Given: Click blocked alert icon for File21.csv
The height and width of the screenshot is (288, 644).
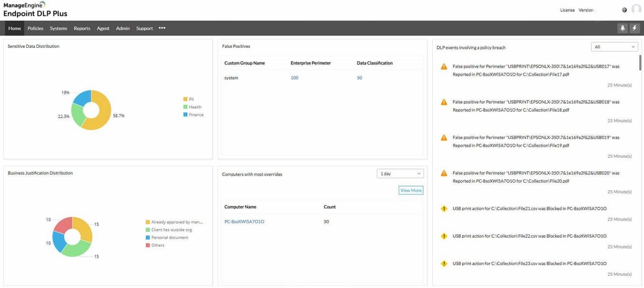Looking at the screenshot, I should [444, 208].
